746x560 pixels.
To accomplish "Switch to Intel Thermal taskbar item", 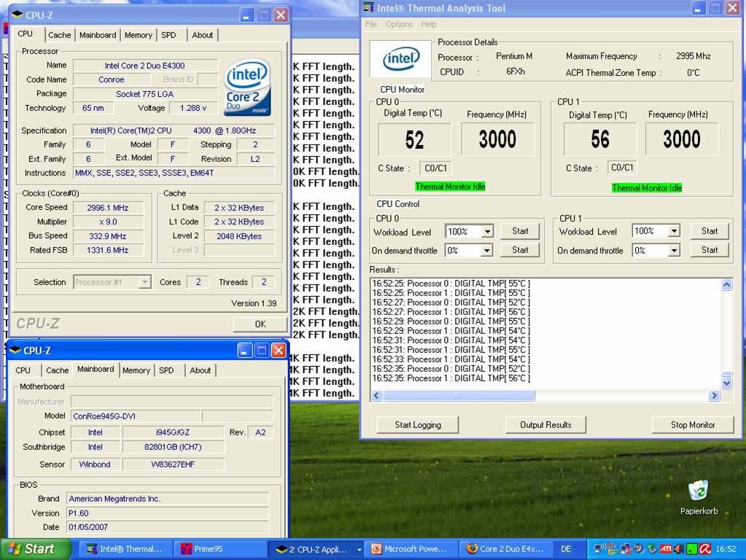I will [x=125, y=549].
